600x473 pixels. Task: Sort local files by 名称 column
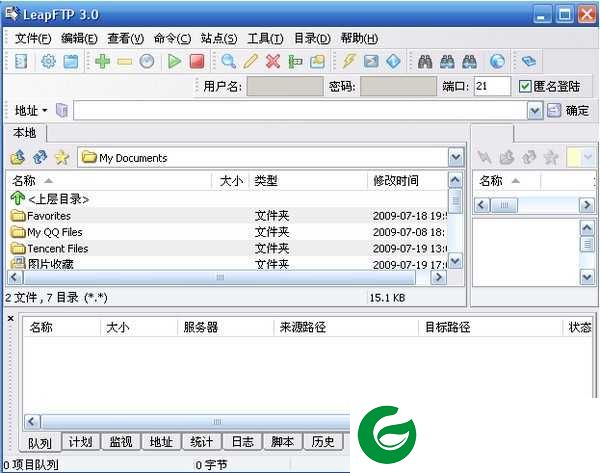pos(109,181)
